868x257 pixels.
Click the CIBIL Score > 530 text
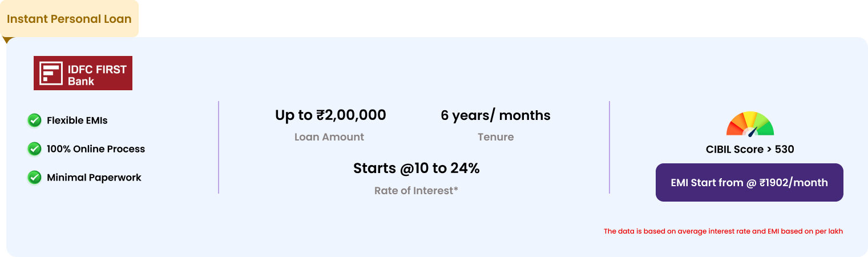click(x=750, y=150)
